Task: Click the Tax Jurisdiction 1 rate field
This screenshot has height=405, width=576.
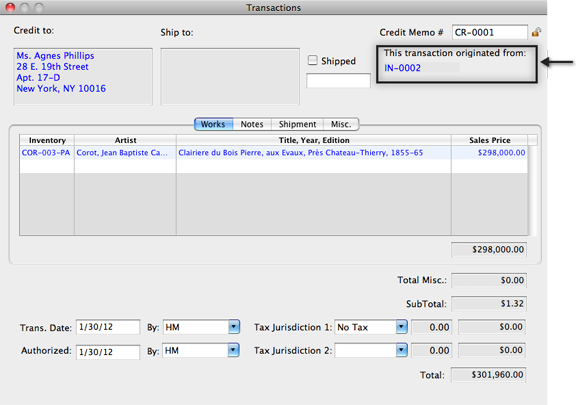Action: (x=432, y=327)
